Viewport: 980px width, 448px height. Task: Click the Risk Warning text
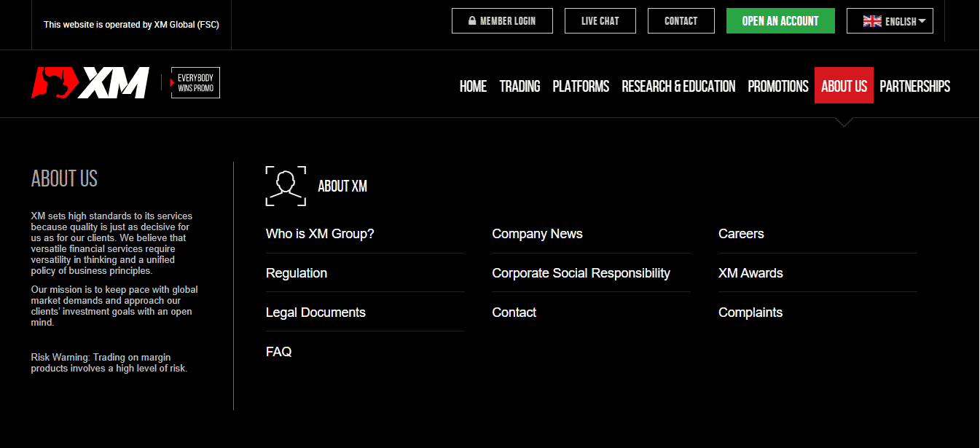point(109,363)
